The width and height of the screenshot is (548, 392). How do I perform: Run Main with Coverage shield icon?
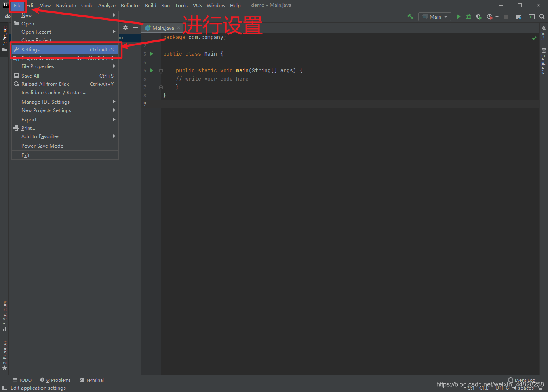click(x=479, y=17)
